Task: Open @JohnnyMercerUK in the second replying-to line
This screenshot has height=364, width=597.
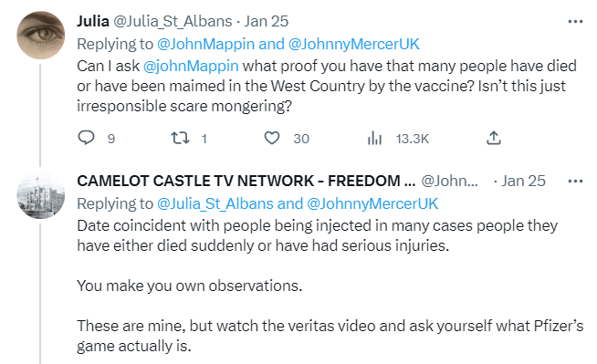Action: pos(372,203)
